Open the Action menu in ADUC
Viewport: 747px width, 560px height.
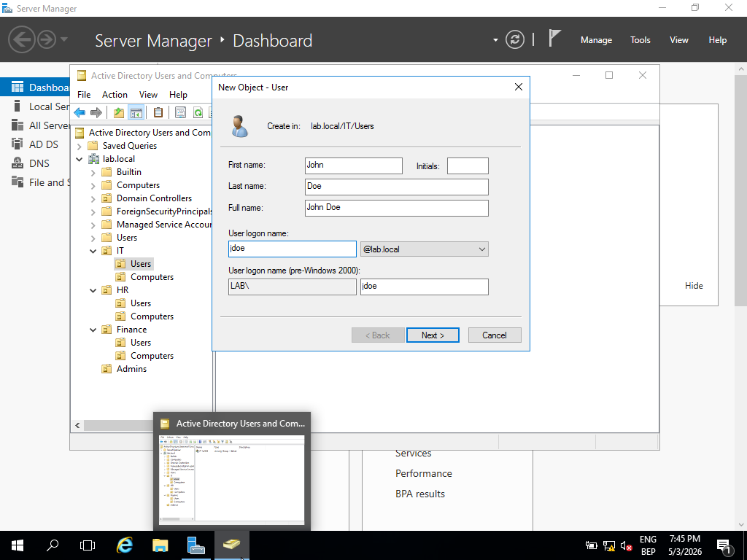click(115, 94)
